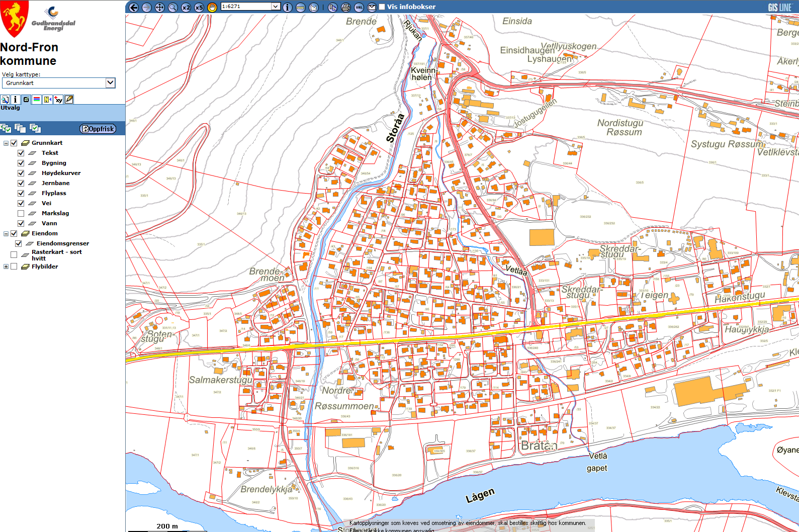Select the info identify tool
799x532 pixels.
[288, 7]
